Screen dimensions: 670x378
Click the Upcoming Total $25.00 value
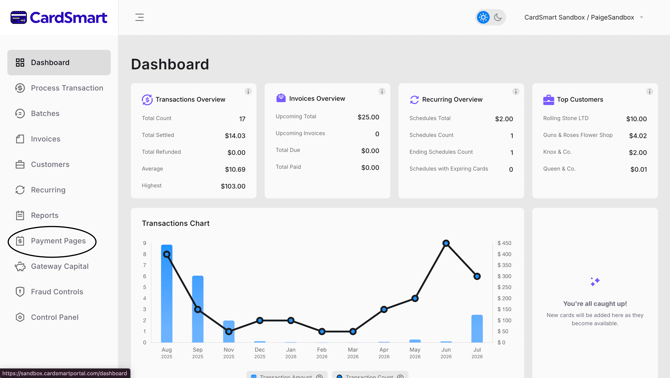coord(368,117)
